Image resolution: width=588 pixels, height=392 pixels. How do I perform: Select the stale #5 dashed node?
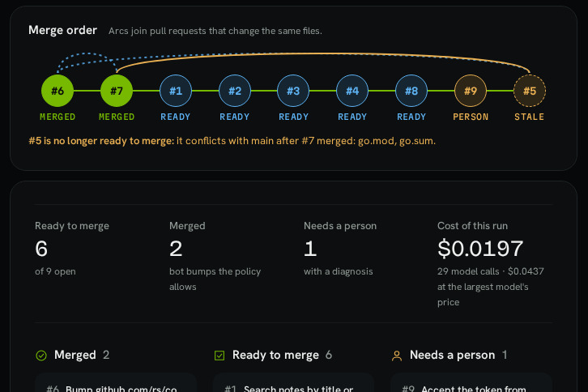tap(530, 91)
